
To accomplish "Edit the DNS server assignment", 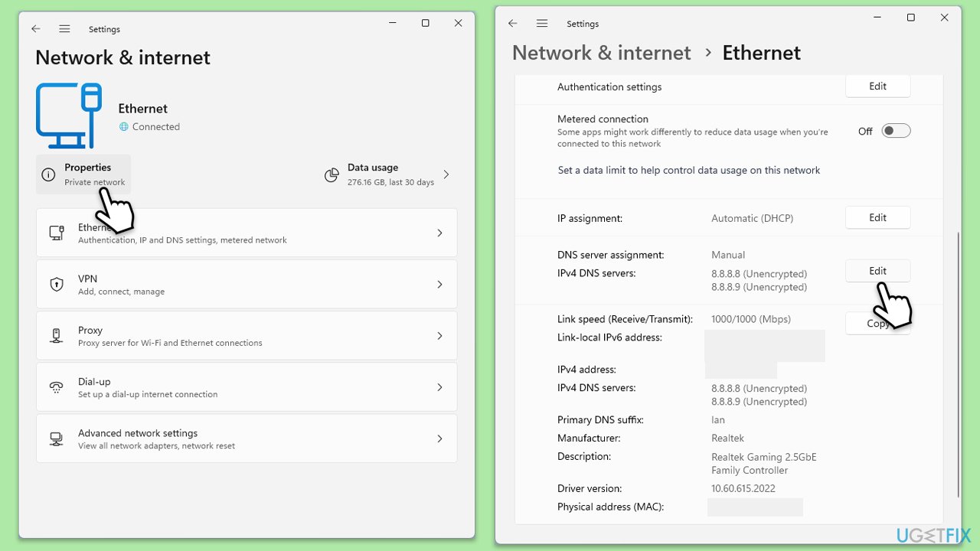I will pos(877,270).
